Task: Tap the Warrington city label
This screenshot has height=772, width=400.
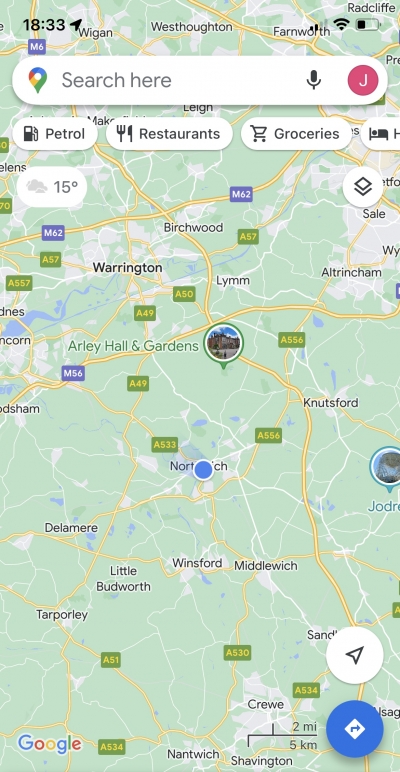Action: click(x=128, y=268)
